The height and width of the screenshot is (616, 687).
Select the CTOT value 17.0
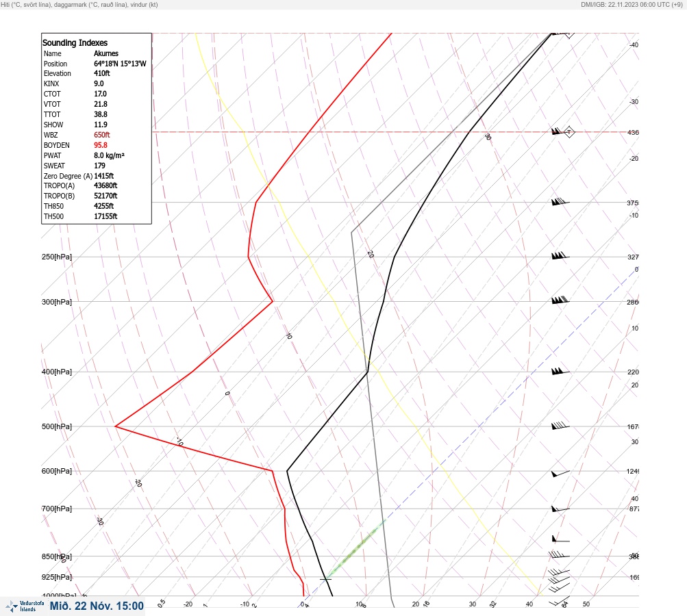pos(100,94)
